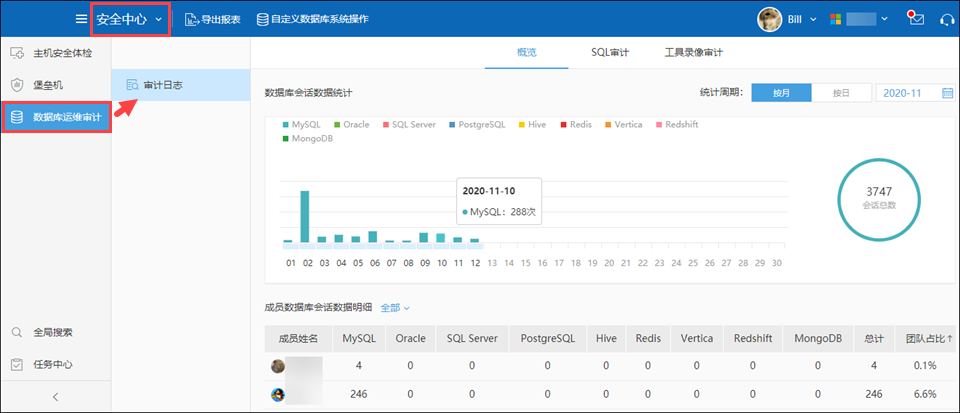Click 自定义数据库系统操作 button
The height and width of the screenshot is (413, 960).
click(312, 19)
